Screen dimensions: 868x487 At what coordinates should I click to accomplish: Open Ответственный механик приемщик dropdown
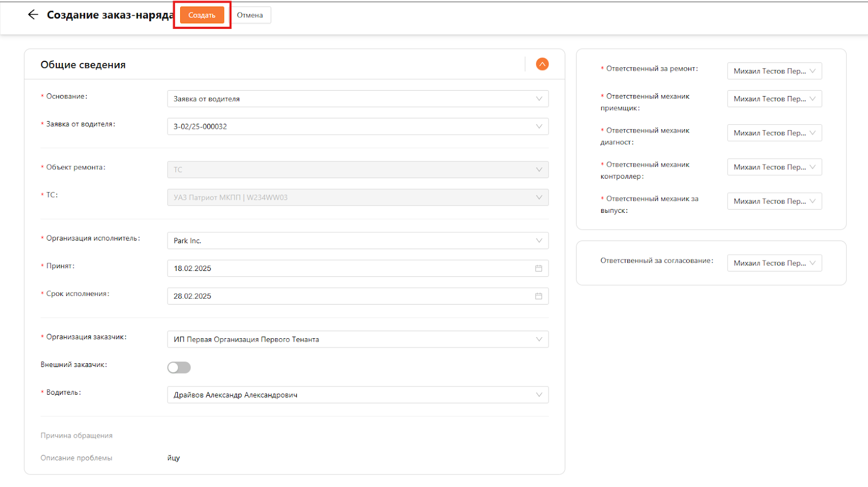coord(774,99)
